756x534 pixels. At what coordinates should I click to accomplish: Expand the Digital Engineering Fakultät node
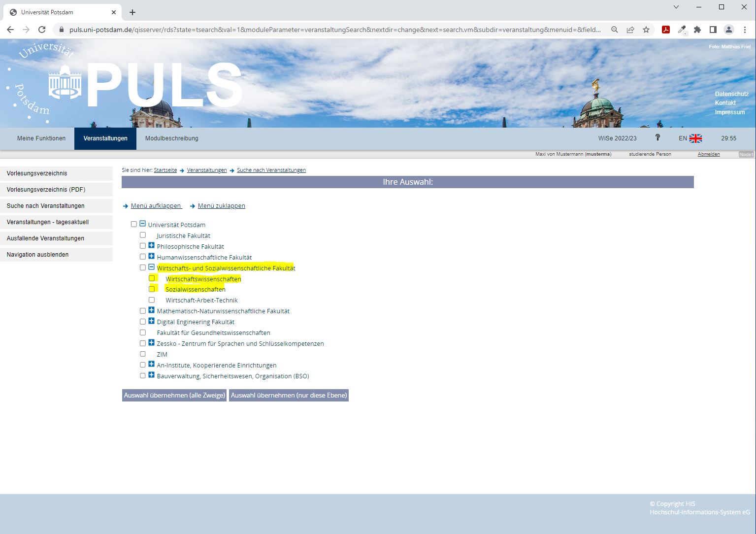pyautogui.click(x=152, y=321)
